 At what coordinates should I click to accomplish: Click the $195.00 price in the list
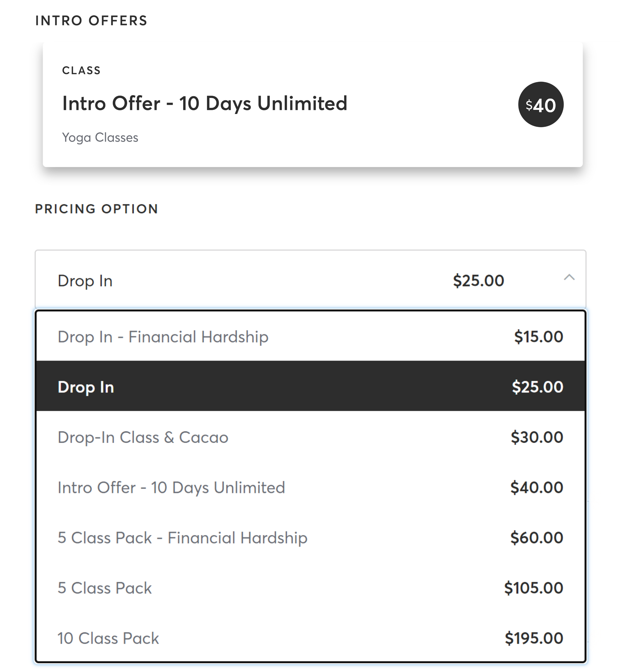[x=533, y=638]
